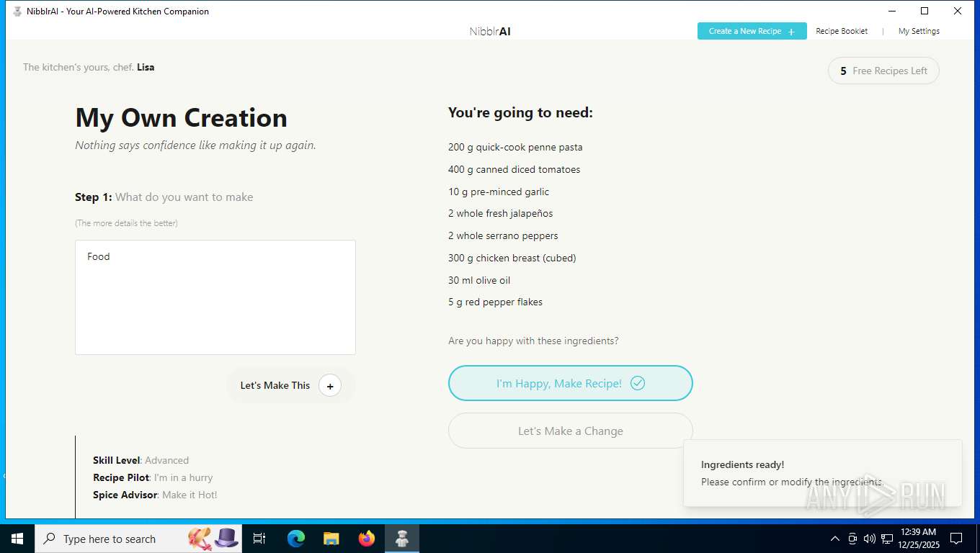Image resolution: width=980 pixels, height=553 pixels.
Task: Open File Explorer from the taskbar
Action: [331, 539]
